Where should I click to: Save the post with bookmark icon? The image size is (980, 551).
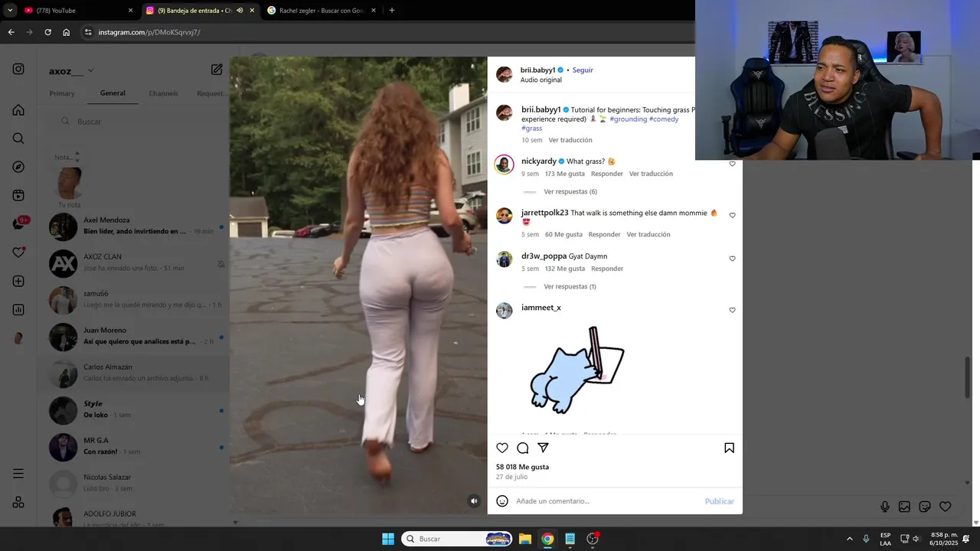[729, 448]
